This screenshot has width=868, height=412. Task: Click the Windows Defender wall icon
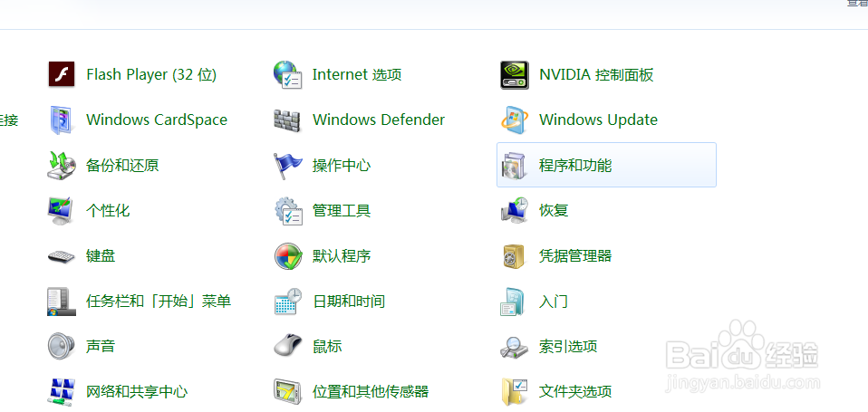[x=287, y=120]
